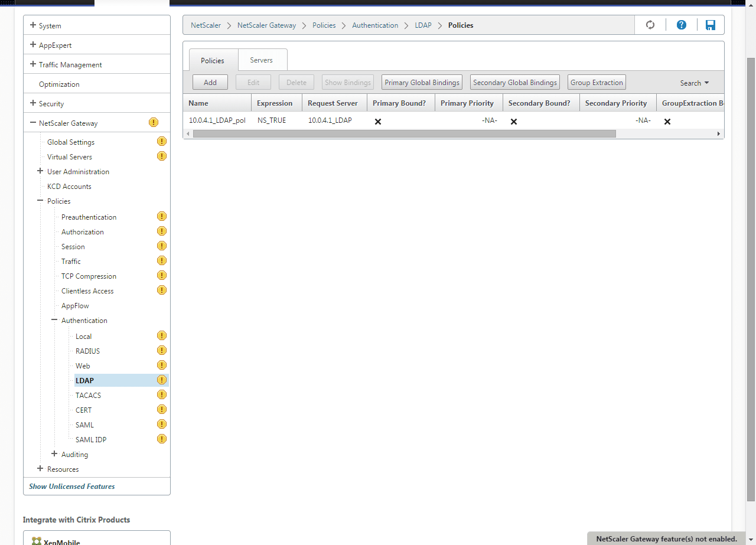The height and width of the screenshot is (545, 756).
Task: Select the 10.0.4.1_LDAP_pol policy row
Action: coord(217,120)
